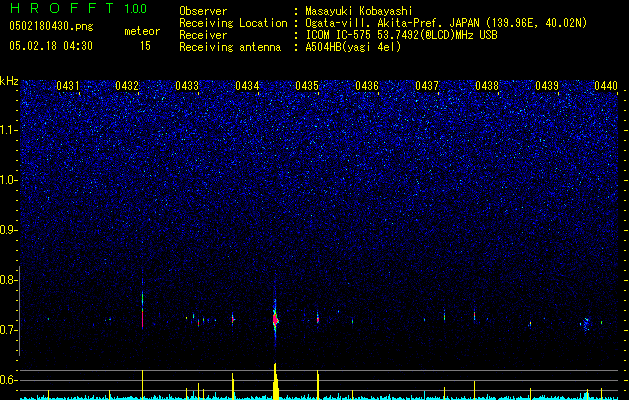Screen dimensions: 629x400
Task: Click the meteor count value 15
Action: tap(145, 46)
